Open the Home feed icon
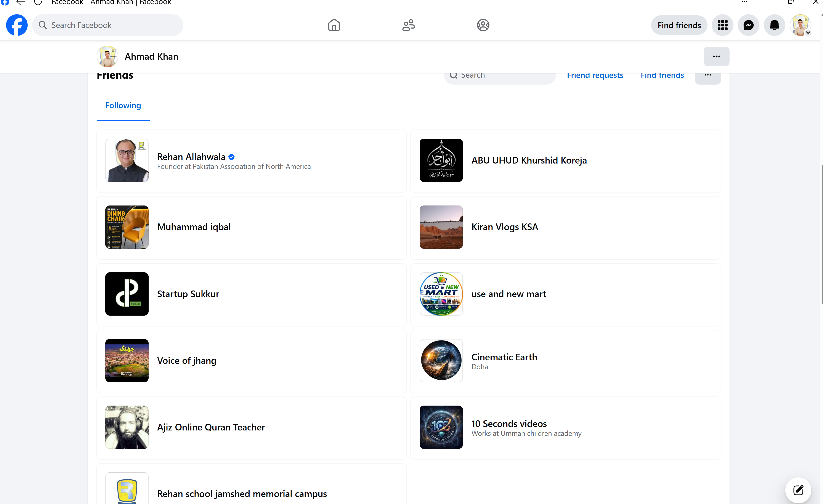Screen dimensions: 823x504 coord(334,25)
